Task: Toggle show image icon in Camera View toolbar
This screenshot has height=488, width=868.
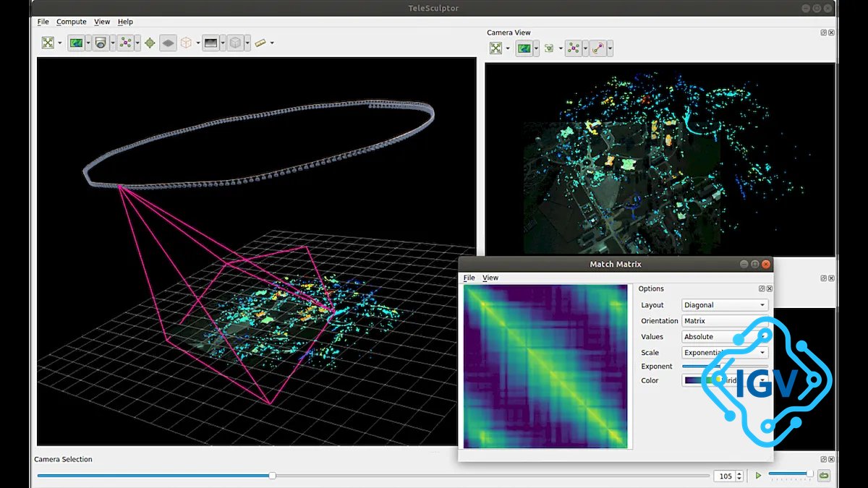Action: pyautogui.click(x=524, y=48)
